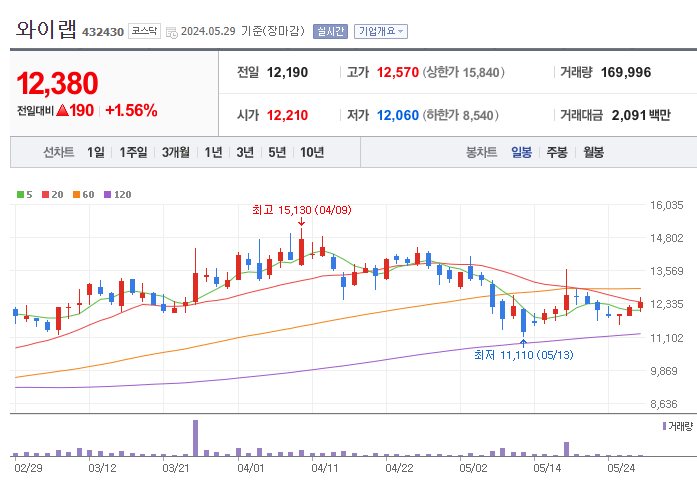
Task: Click the 02/29 date on the x-axis
Action: tap(28, 468)
